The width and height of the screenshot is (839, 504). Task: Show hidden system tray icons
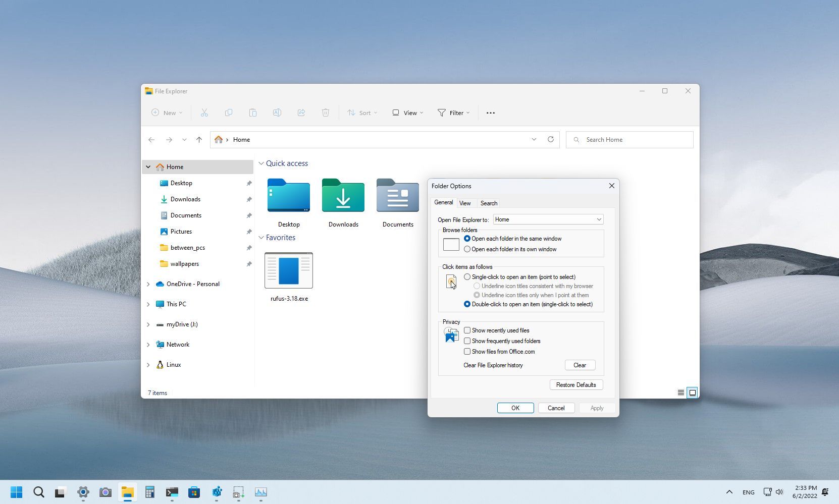click(x=729, y=492)
